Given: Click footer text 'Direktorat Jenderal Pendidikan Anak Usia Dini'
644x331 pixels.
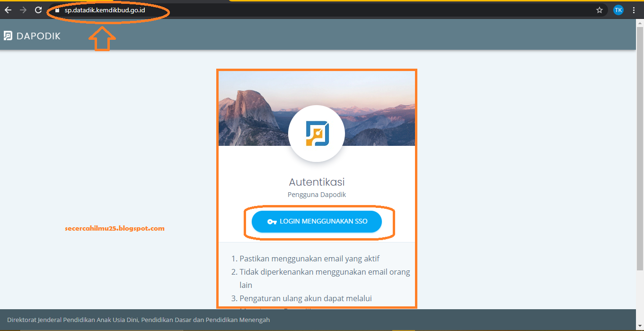Looking at the screenshot, I should (x=72, y=320).
